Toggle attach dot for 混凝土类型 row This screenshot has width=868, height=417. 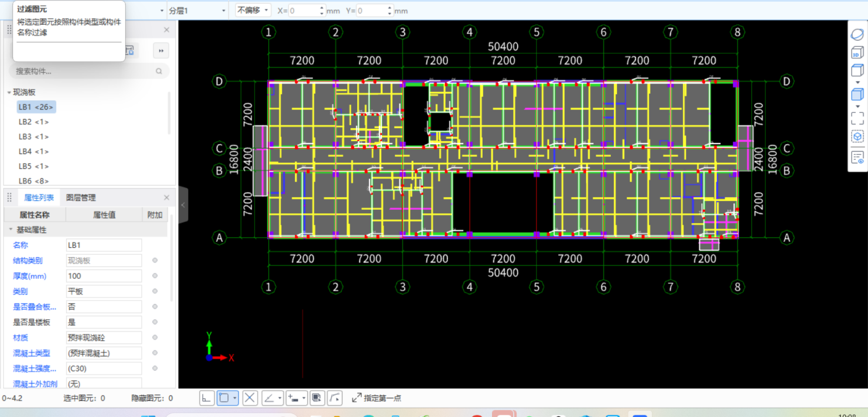155,353
